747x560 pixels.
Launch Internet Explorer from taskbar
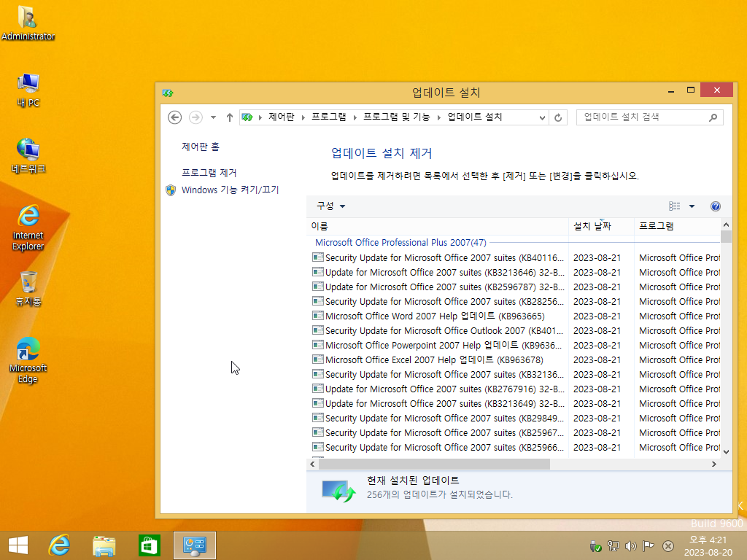tap(60, 545)
